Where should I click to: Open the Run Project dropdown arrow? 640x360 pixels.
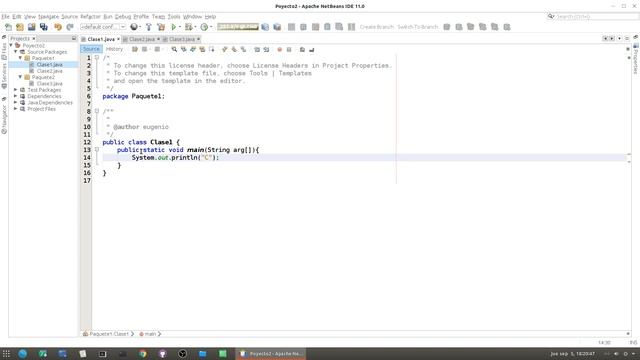coord(180,27)
